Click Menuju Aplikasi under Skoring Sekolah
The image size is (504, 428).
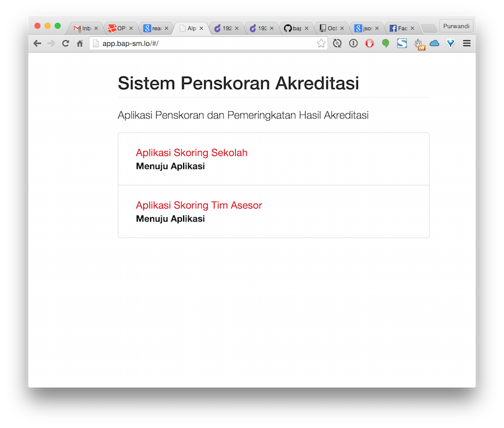click(170, 166)
